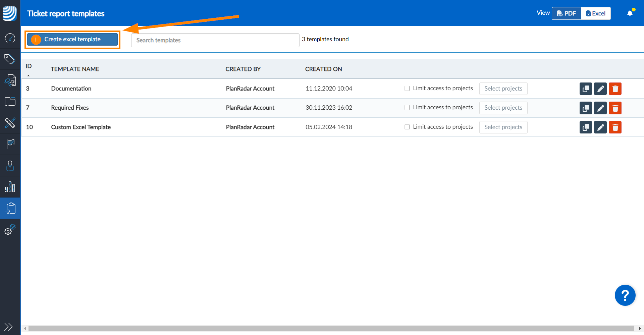Open the projects folder icon in the sidebar

(10, 102)
